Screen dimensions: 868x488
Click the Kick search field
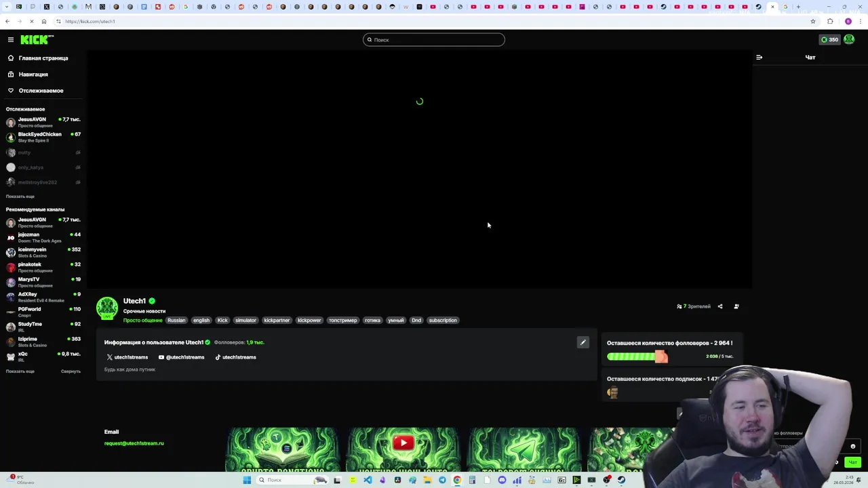pyautogui.click(x=434, y=40)
